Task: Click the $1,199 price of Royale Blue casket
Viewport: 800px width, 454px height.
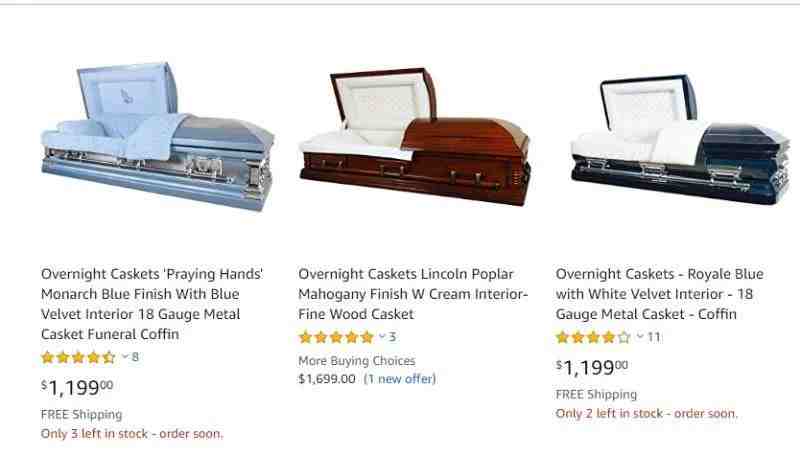Action: coord(592,367)
